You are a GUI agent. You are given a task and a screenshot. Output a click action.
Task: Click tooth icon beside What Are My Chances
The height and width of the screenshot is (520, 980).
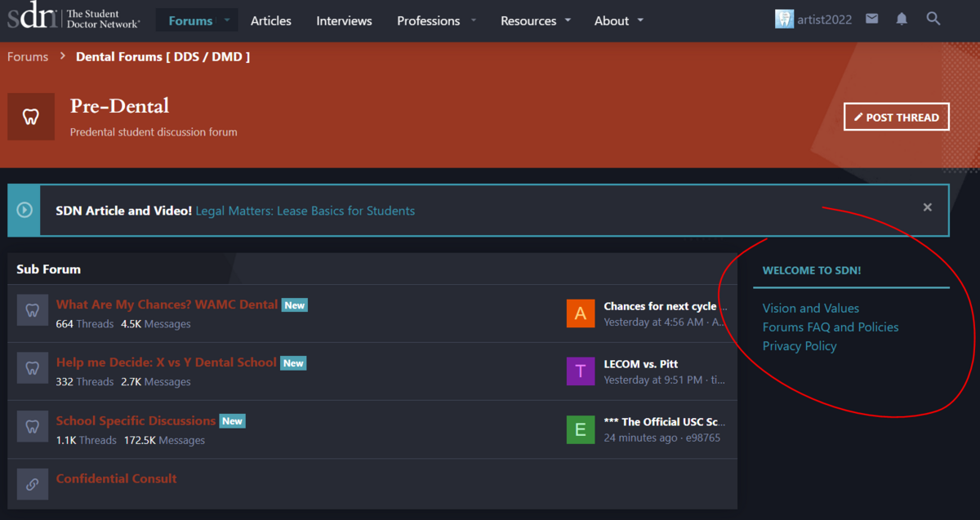33,311
